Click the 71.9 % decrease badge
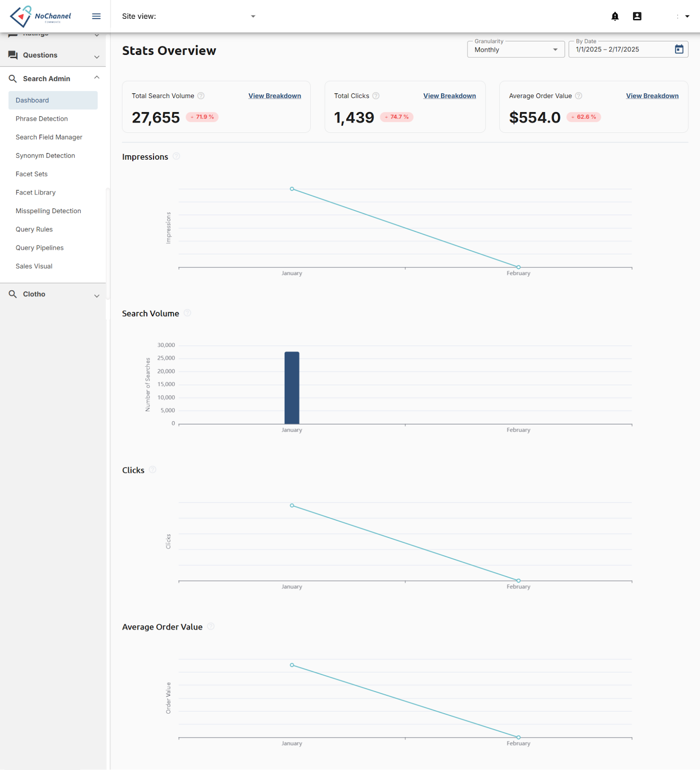This screenshot has width=700, height=770. tap(202, 117)
